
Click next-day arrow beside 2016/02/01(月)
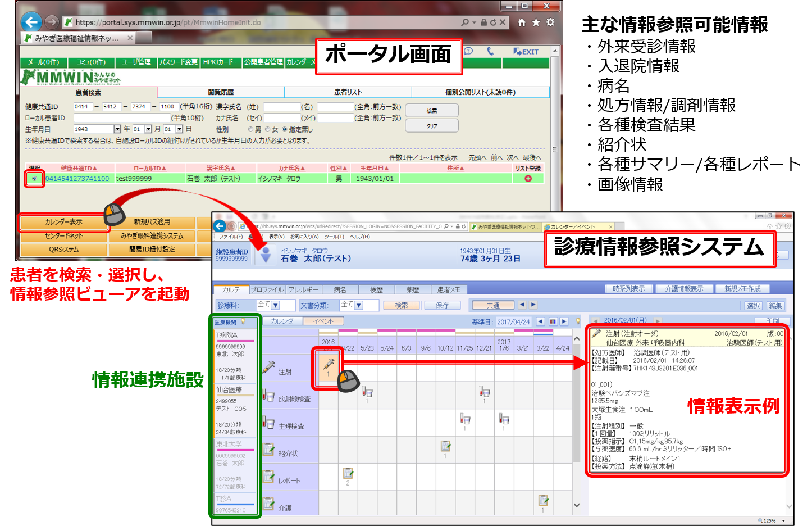pyautogui.click(x=658, y=320)
